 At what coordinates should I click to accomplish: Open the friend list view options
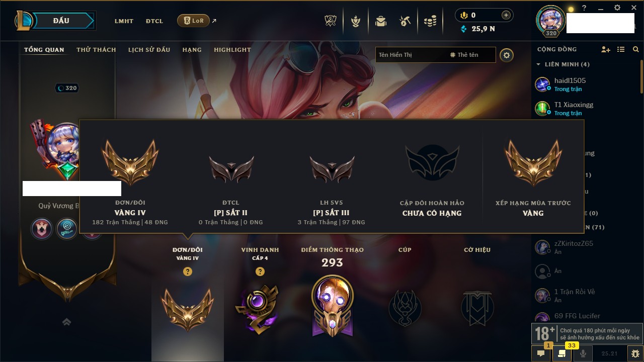[621, 49]
